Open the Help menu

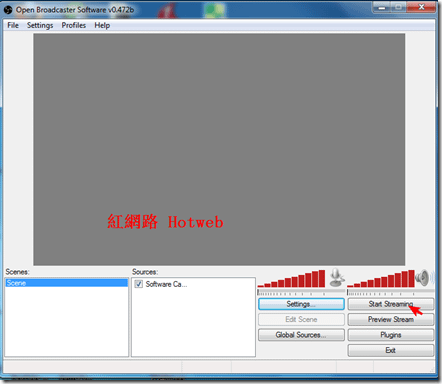click(102, 25)
